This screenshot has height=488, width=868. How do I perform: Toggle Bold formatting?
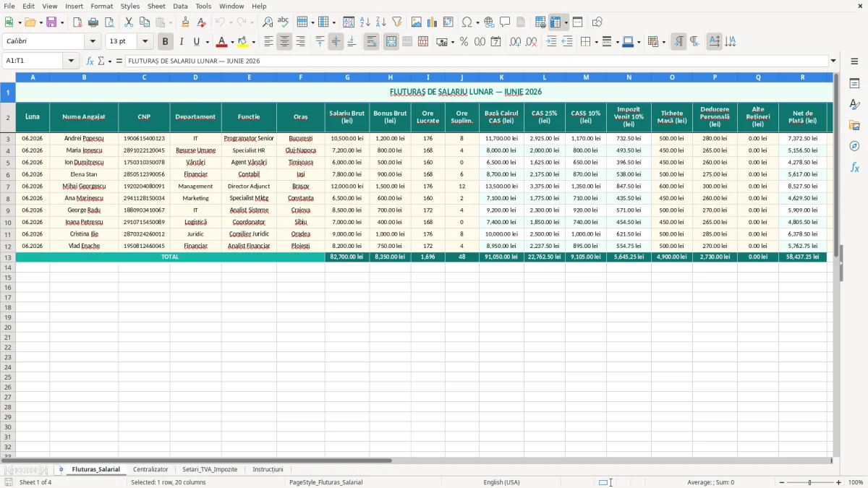tap(165, 42)
